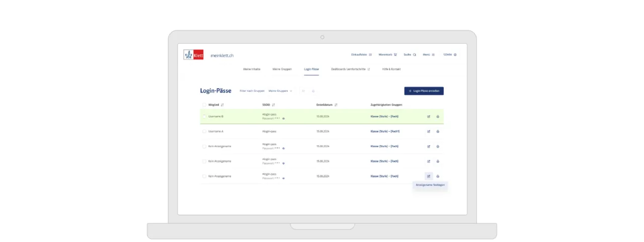The image size is (644, 242).
Task: Print login pass for Username A
Action: pos(438,132)
